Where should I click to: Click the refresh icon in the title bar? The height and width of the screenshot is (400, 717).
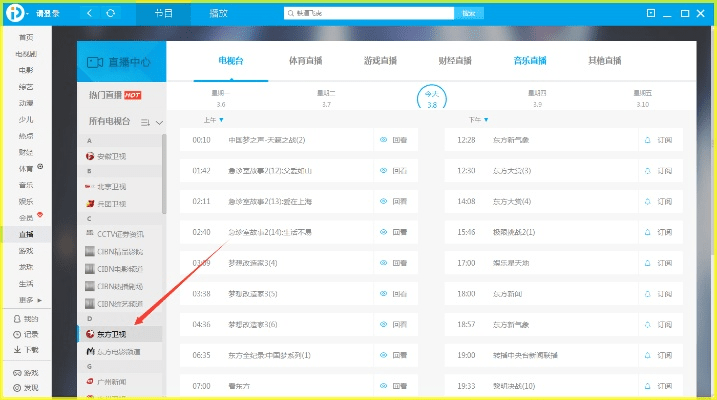point(110,14)
